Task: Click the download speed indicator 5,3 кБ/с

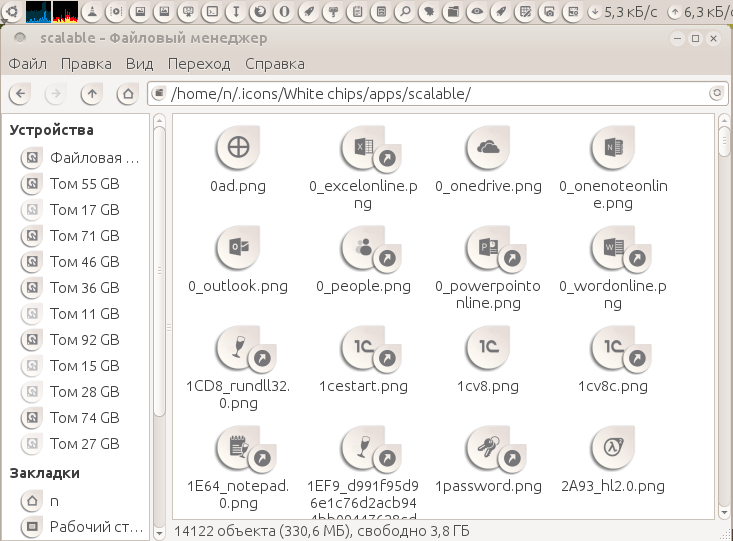Action: 622,12
